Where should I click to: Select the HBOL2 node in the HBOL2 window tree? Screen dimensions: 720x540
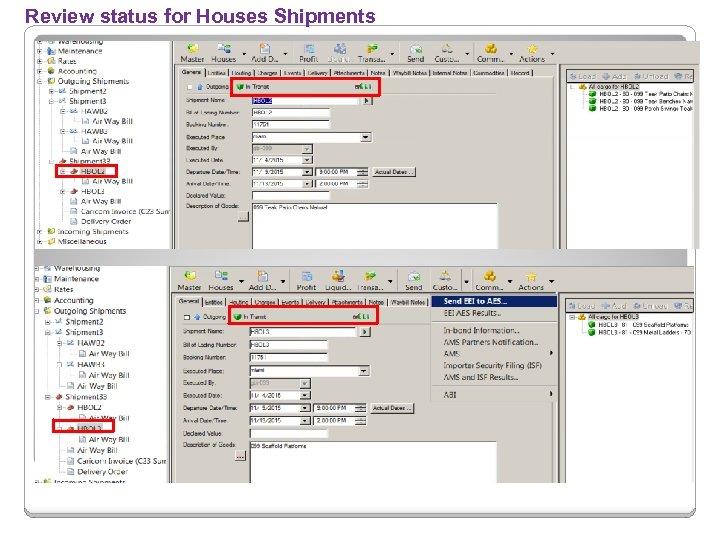pyautogui.click(x=93, y=171)
